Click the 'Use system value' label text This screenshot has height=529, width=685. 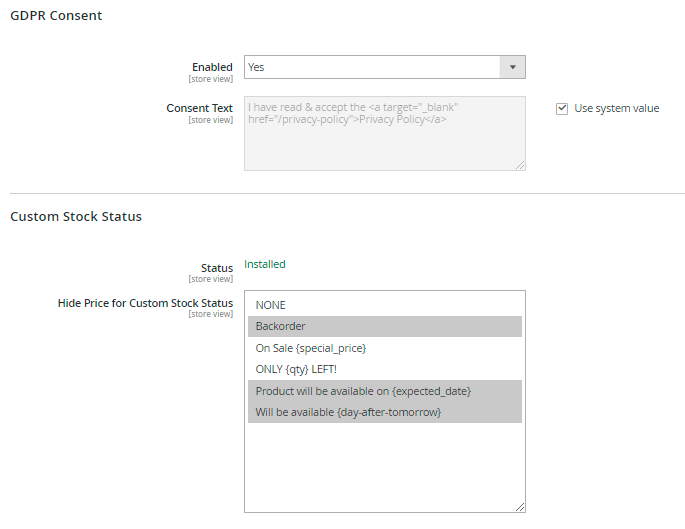tap(616, 109)
